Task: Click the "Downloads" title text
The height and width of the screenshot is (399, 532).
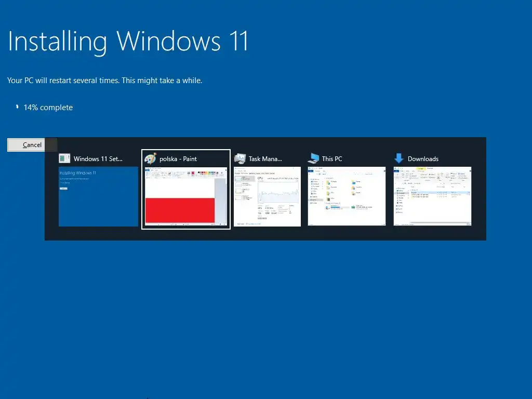Action: [423, 159]
